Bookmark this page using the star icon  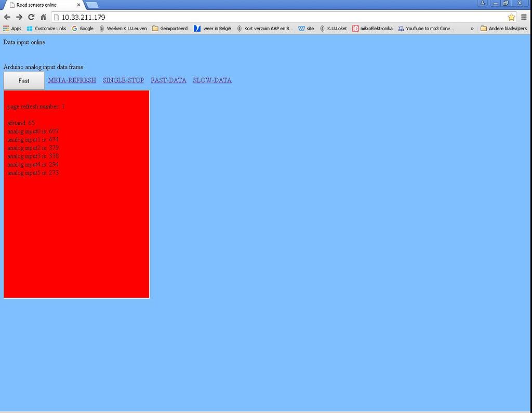[x=512, y=17]
